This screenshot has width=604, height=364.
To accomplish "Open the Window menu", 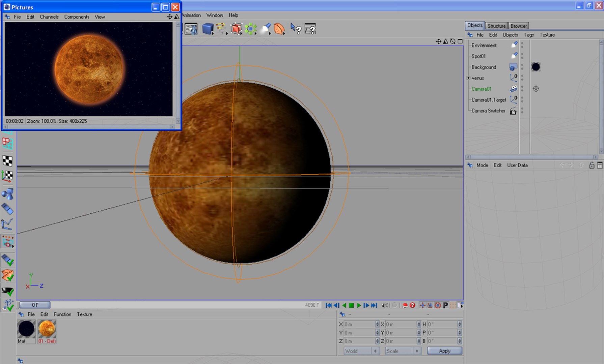I will 215,15.
